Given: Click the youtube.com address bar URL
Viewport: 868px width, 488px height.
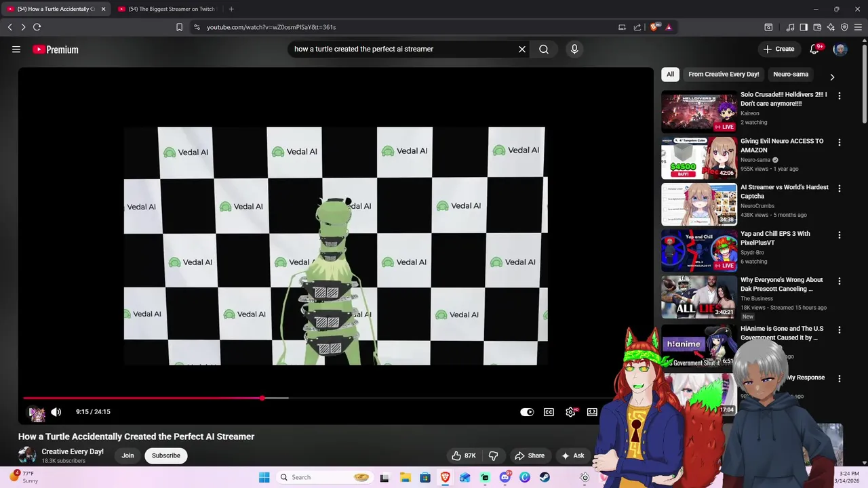Looking at the screenshot, I should coord(271,27).
